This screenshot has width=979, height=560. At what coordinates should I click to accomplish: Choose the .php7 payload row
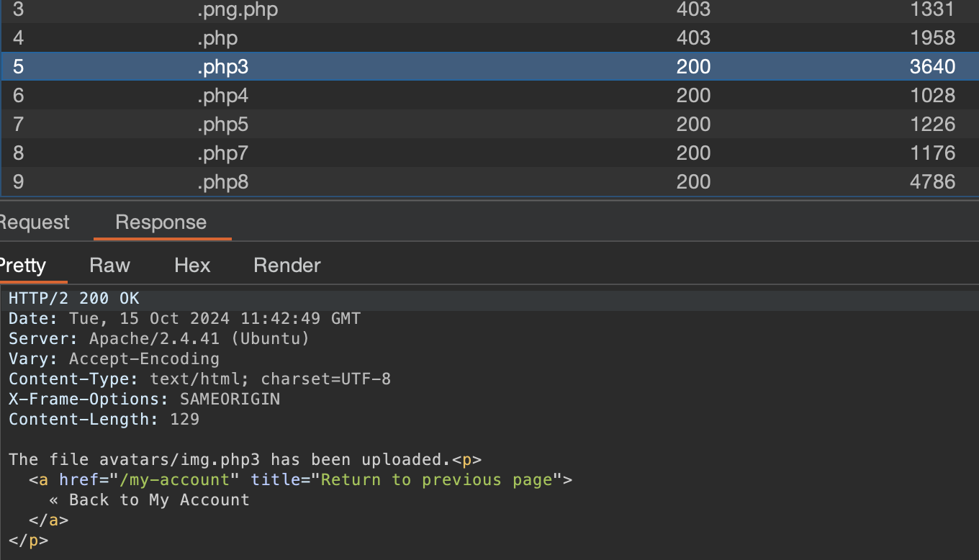coord(222,153)
